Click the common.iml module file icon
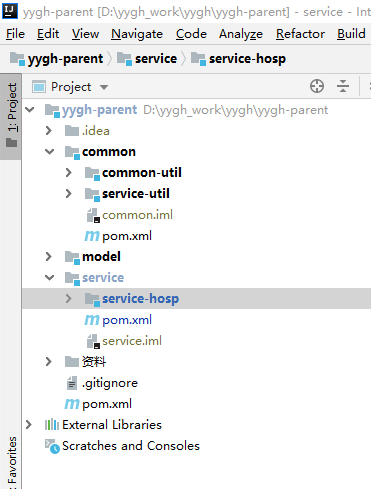Image resolution: width=371 pixels, height=489 pixels. click(x=93, y=215)
